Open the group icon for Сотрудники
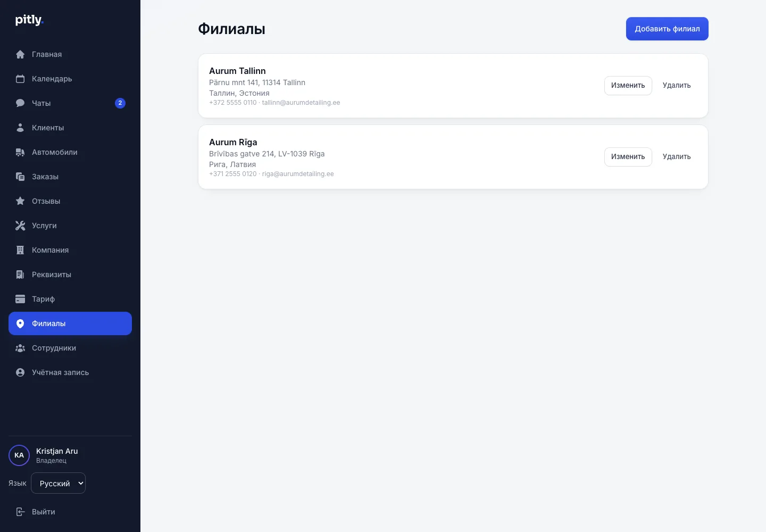The image size is (766, 532). [20, 348]
